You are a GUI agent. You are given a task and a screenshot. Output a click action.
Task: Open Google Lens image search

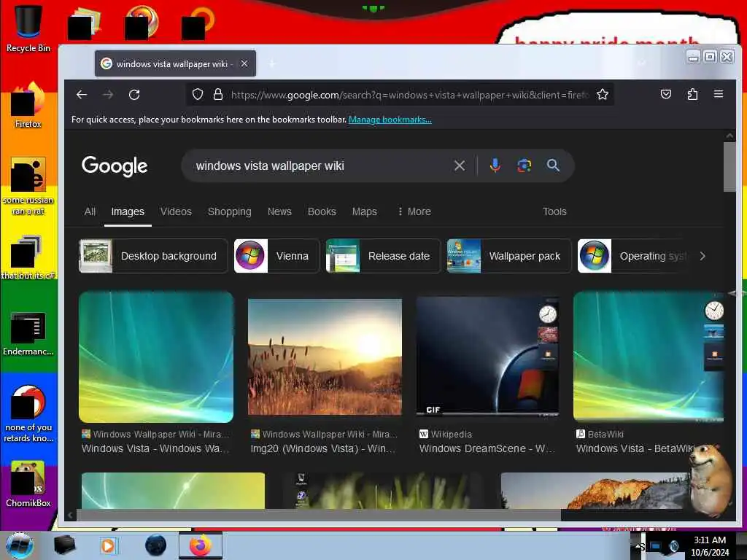click(x=524, y=166)
